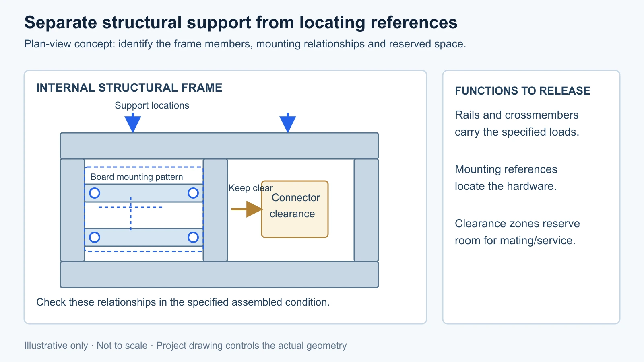
Task: Select the Connector clearance box
Action: tap(295, 209)
